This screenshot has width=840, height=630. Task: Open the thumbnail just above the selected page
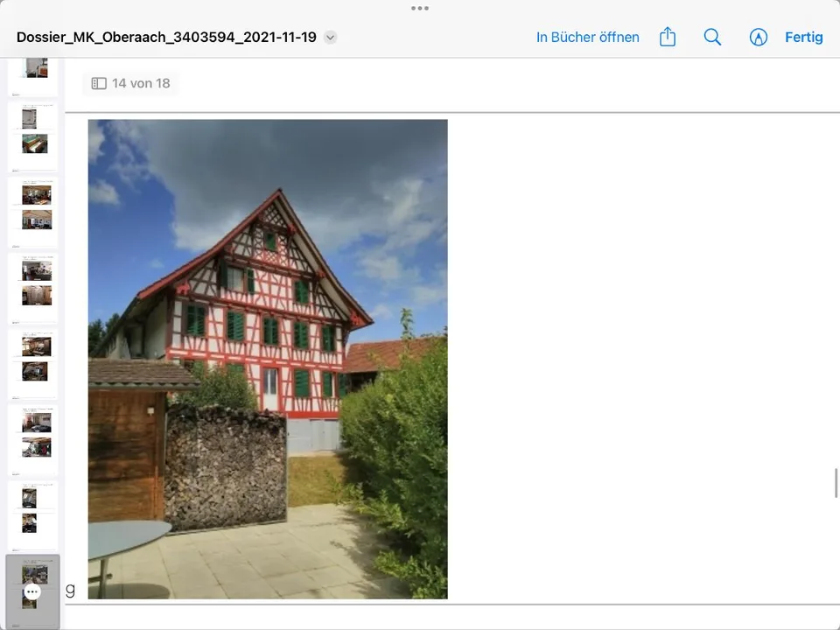point(32,515)
